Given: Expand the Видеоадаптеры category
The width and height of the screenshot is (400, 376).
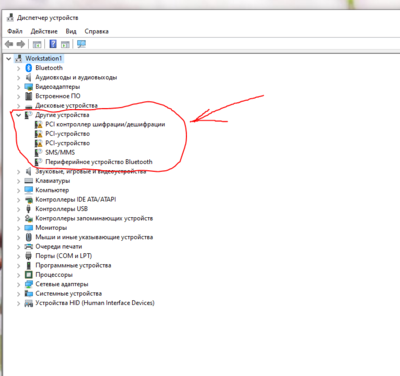Looking at the screenshot, I should (x=18, y=87).
